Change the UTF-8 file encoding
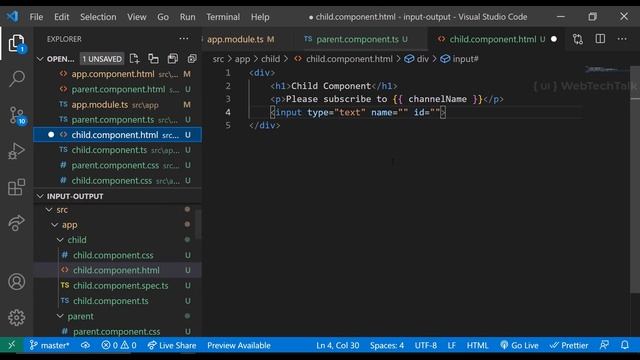This screenshot has height=360, width=640. pyautogui.click(x=426, y=345)
